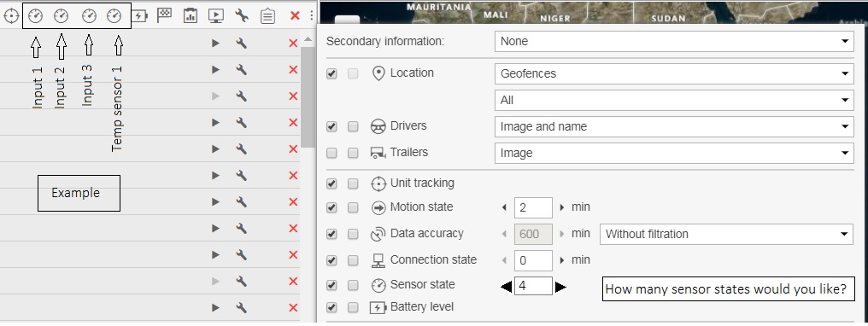Click the Sensor state label text
Viewport: 868px width, 326px height.
422,284
